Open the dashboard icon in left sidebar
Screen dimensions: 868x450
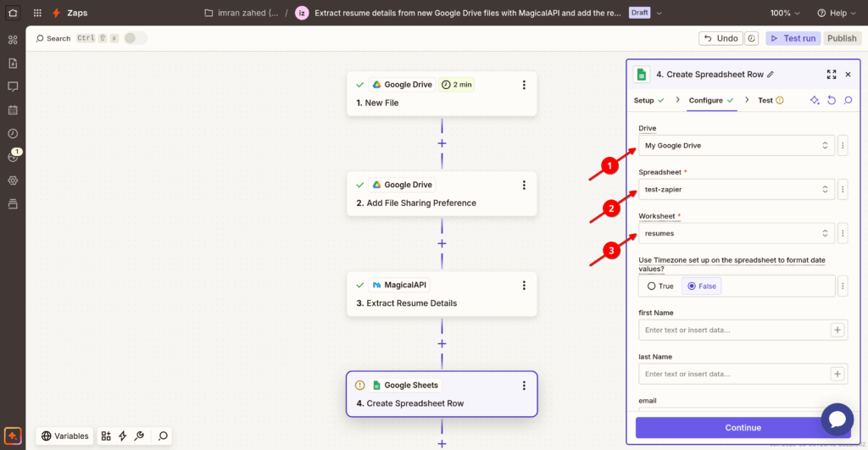[13, 40]
